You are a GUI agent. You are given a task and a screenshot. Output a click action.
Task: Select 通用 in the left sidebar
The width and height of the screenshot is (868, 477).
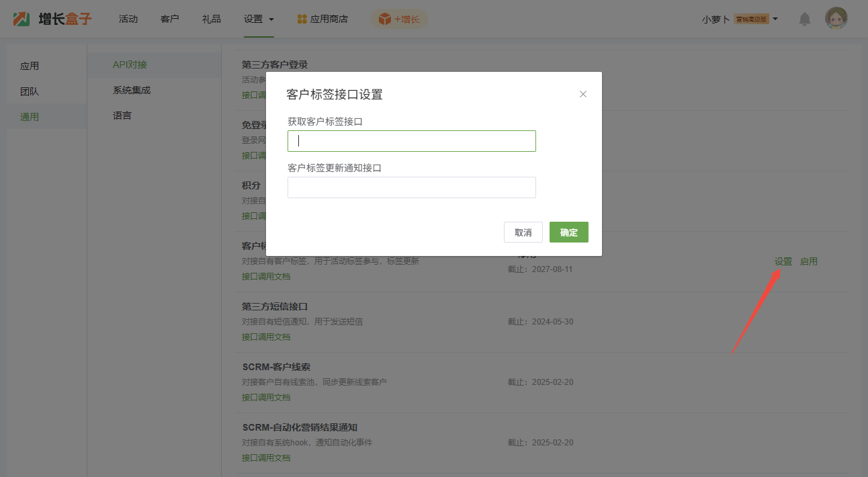click(30, 117)
